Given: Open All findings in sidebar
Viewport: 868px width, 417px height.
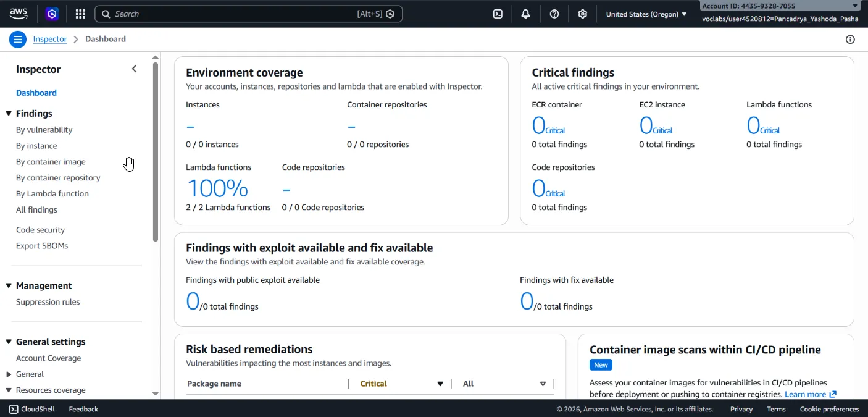Looking at the screenshot, I should (36, 209).
